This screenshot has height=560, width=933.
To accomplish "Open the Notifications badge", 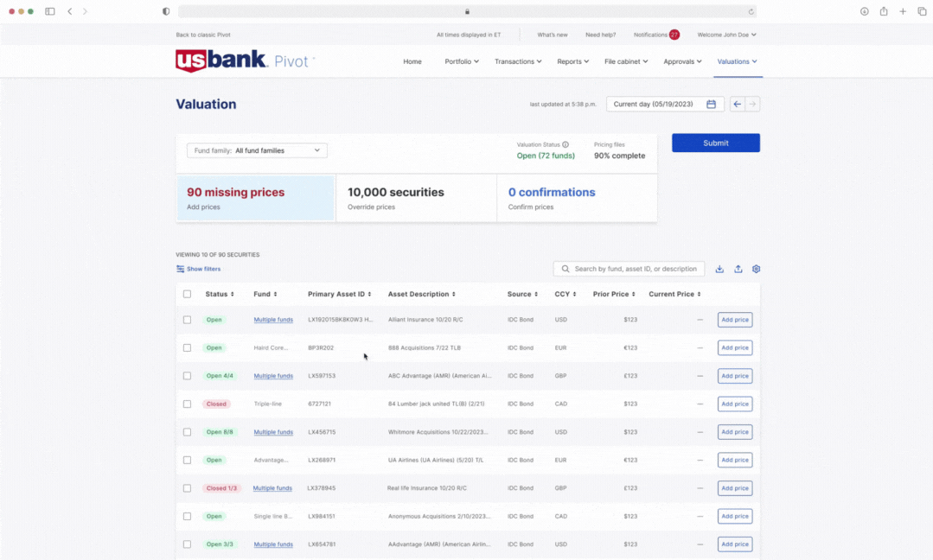I will point(674,35).
